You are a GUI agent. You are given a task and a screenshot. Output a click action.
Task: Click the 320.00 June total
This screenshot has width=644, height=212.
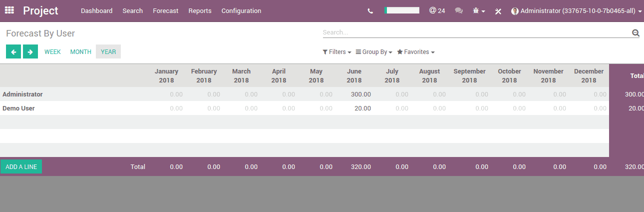360,166
